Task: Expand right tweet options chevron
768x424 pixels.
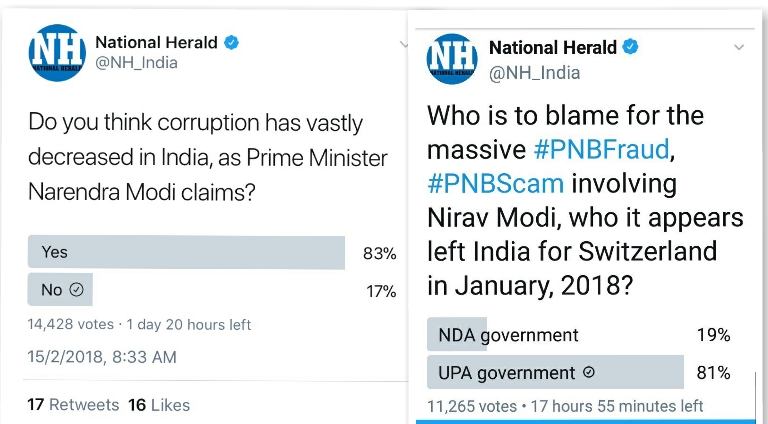Action: coord(739,47)
